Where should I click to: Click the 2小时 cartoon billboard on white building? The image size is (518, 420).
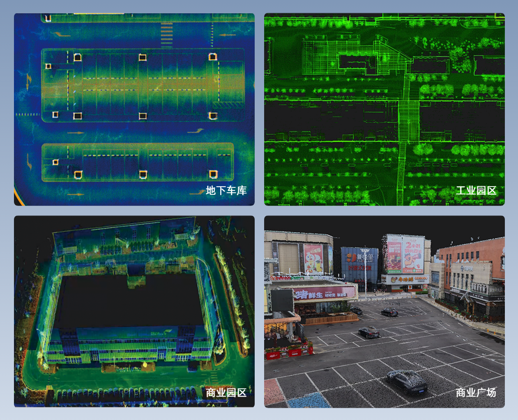click(x=412, y=254)
